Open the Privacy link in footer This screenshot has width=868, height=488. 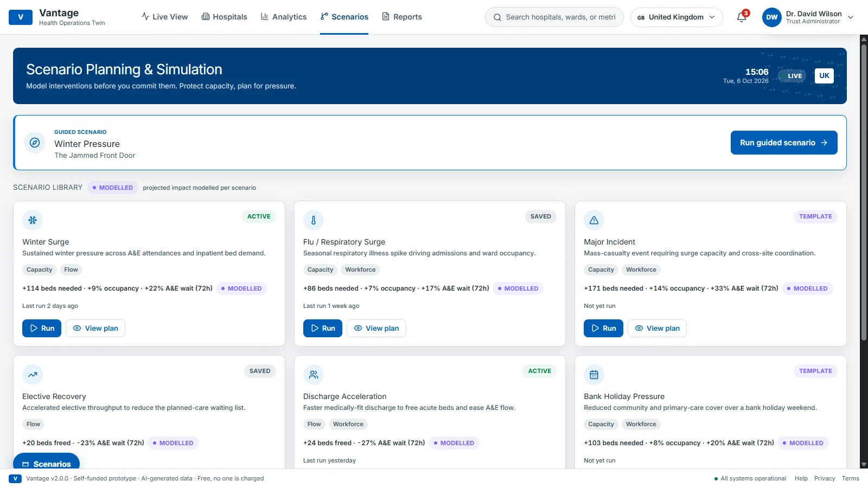click(825, 478)
